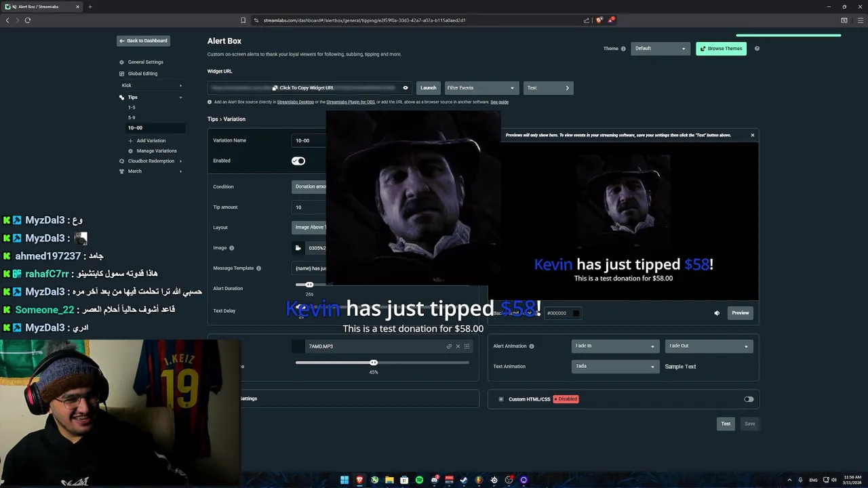
Task: Click plus icon beside Add Variation
Action: [x=131, y=141]
